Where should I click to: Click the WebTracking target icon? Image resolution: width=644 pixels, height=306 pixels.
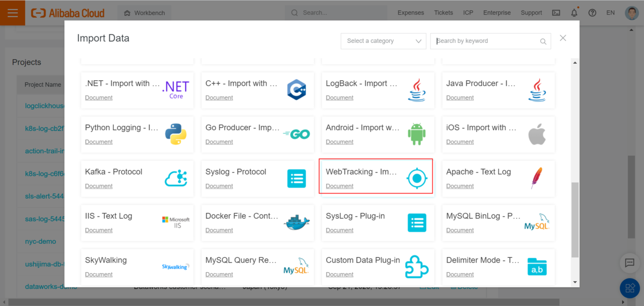[x=417, y=178]
